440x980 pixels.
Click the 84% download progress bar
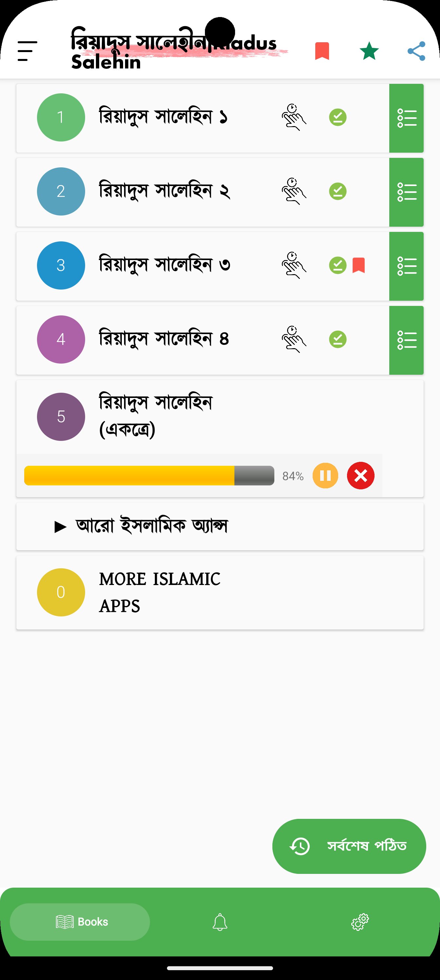(149, 476)
